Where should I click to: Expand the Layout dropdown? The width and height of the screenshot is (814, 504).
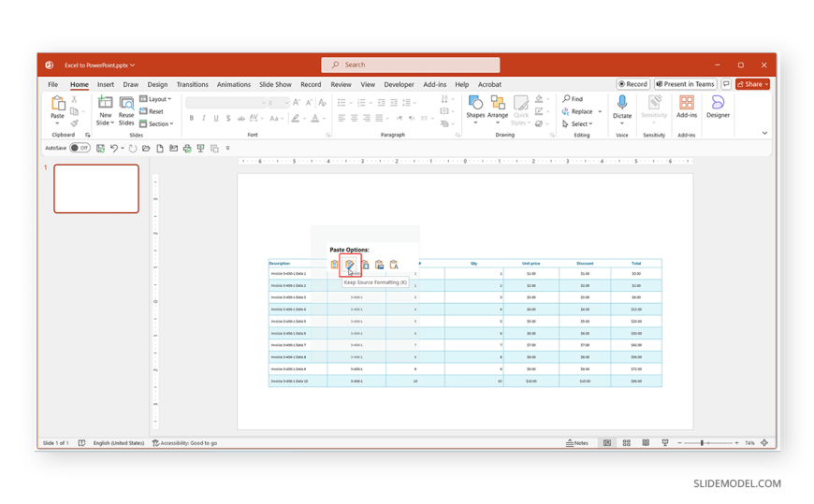pos(155,99)
